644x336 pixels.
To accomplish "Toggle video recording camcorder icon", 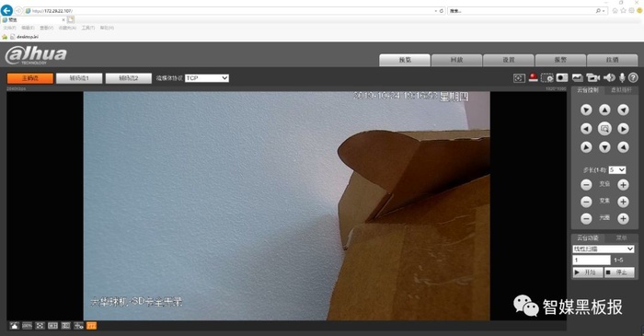I will (x=593, y=78).
